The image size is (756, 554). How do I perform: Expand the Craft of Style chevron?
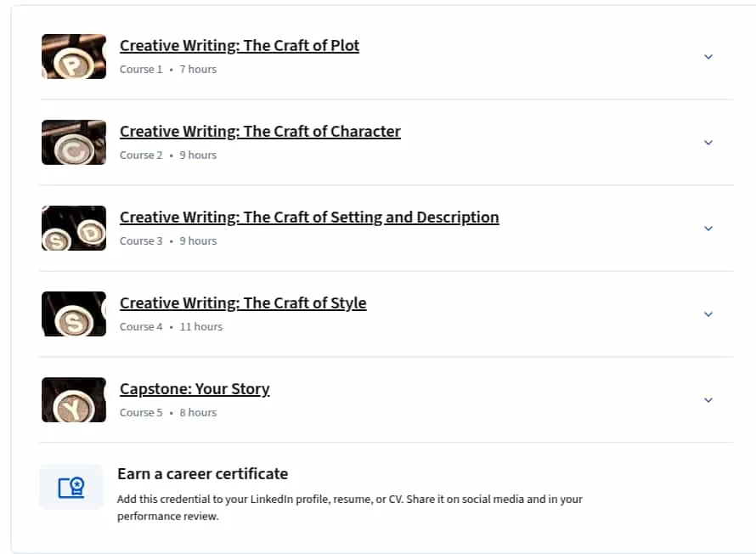708,314
